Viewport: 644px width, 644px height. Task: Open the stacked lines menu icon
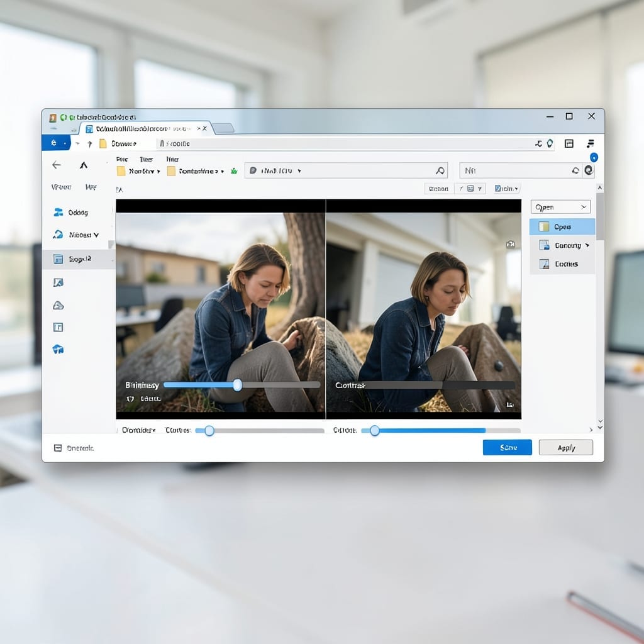(590, 143)
